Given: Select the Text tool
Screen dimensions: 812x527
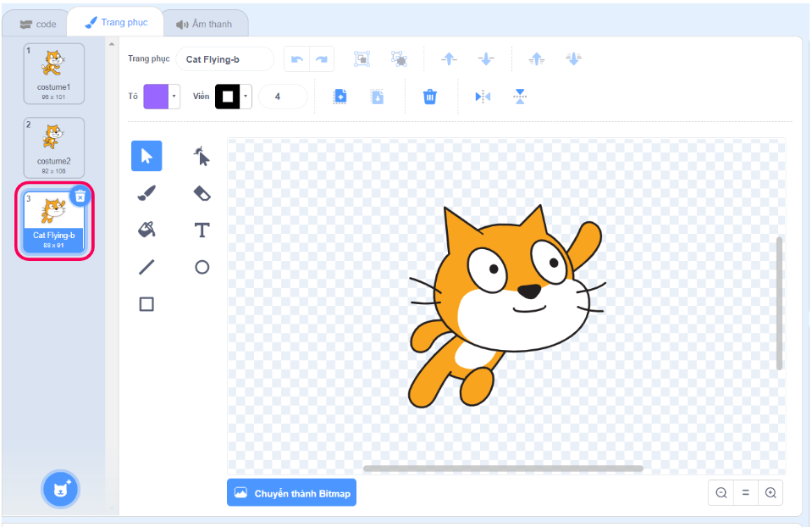Looking at the screenshot, I should coord(202,230).
